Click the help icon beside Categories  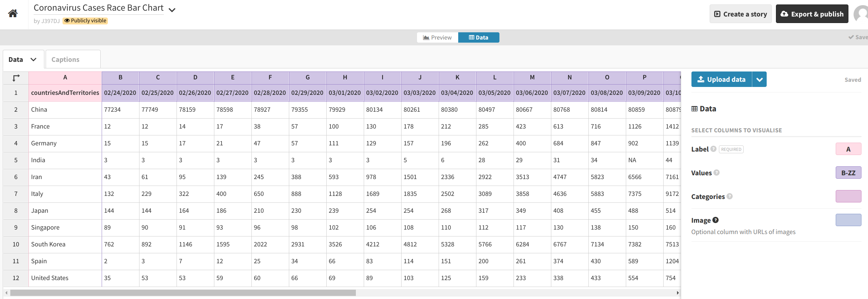[x=730, y=196]
